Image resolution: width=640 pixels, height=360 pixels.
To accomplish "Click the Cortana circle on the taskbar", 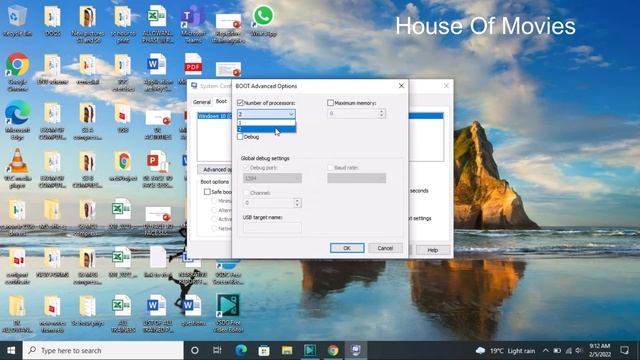I will click(195, 350).
